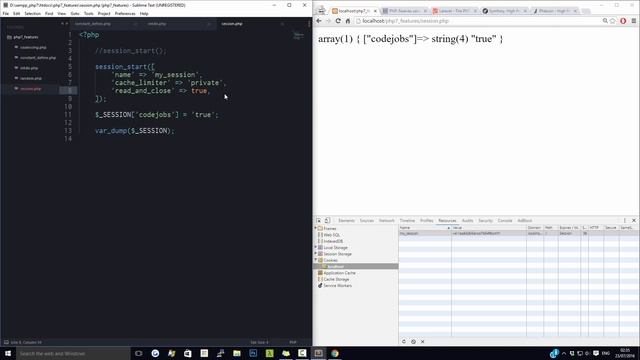The image size is (640, 360).
Task: Open the Goto menu in Sublime Text
Action: [75, 13]
